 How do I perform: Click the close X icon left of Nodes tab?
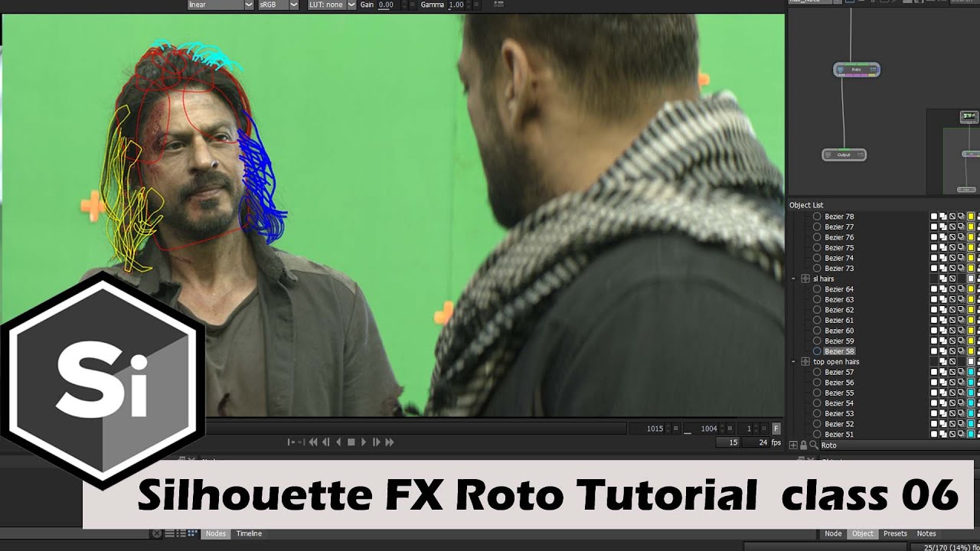tap(157, 533)
